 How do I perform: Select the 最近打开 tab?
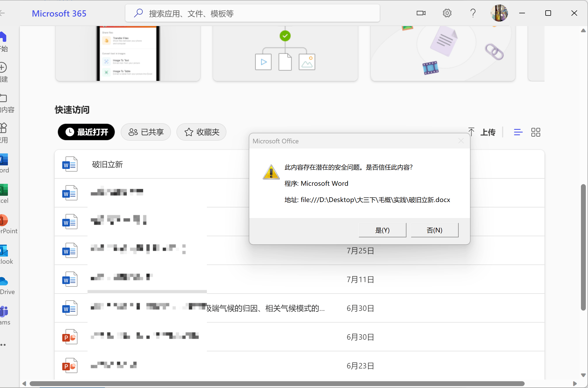[86, 132]
